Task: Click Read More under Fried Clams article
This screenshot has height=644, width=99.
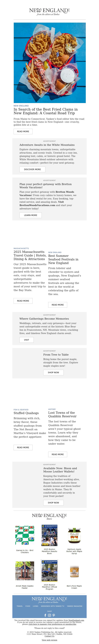Action: pyautogui.click(x=23, y=131)
